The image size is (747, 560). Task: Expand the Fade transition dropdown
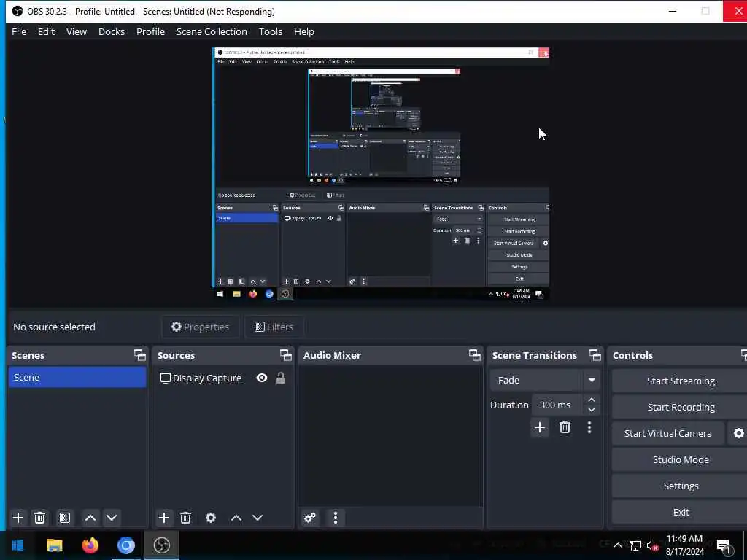point(592,380)
